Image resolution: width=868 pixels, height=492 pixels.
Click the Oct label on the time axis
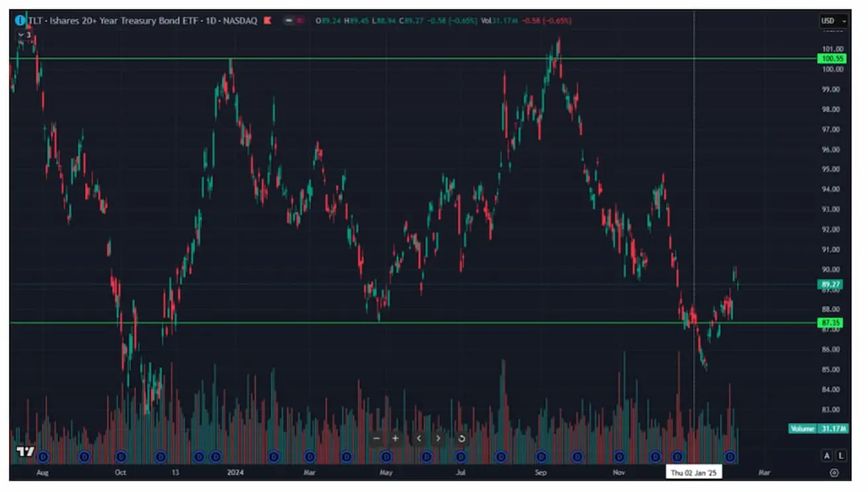click(120, 473)
